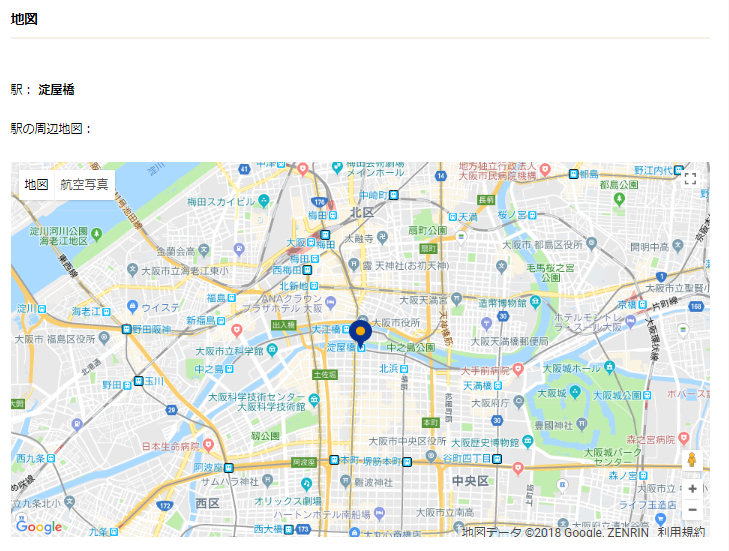Select the 大阪市立科学館 museum icon
This screenshot has height=551, width=729.
pyautogui.click(x=272, y=349)
